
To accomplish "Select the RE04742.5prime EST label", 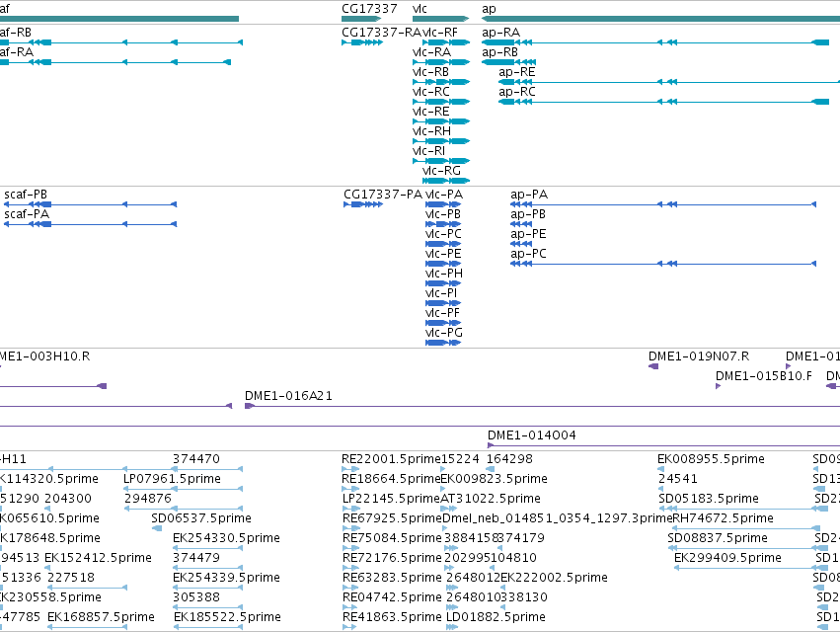I will 392,597.
